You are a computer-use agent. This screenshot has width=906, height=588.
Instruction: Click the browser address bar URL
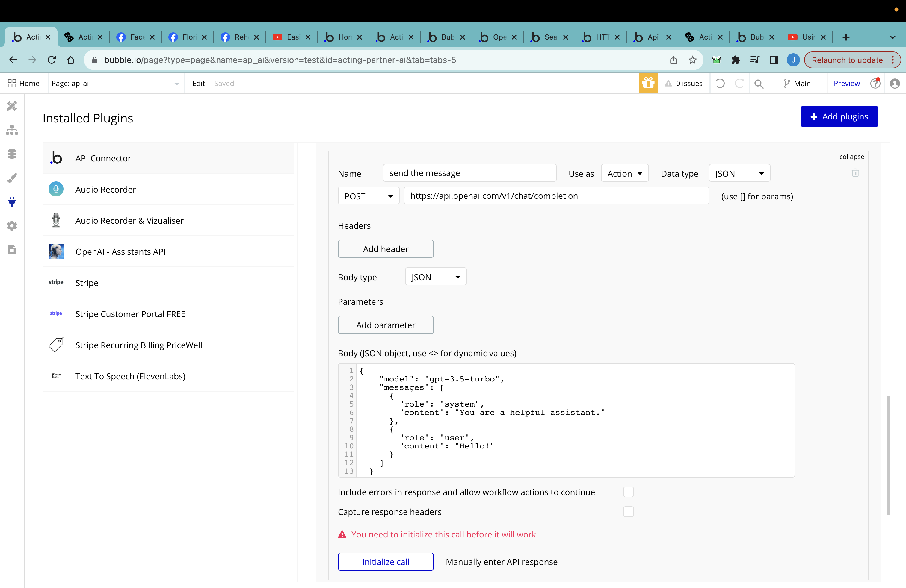coord(280,60)
